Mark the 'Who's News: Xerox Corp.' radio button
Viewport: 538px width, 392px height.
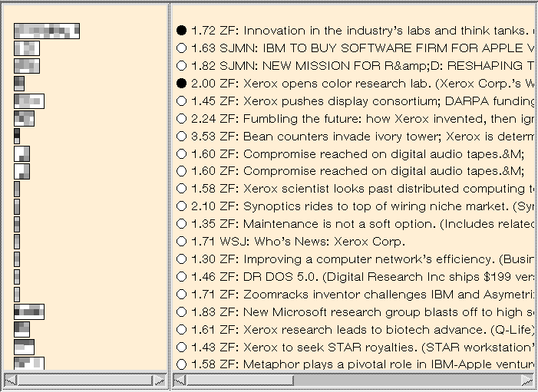click(181, 241)
